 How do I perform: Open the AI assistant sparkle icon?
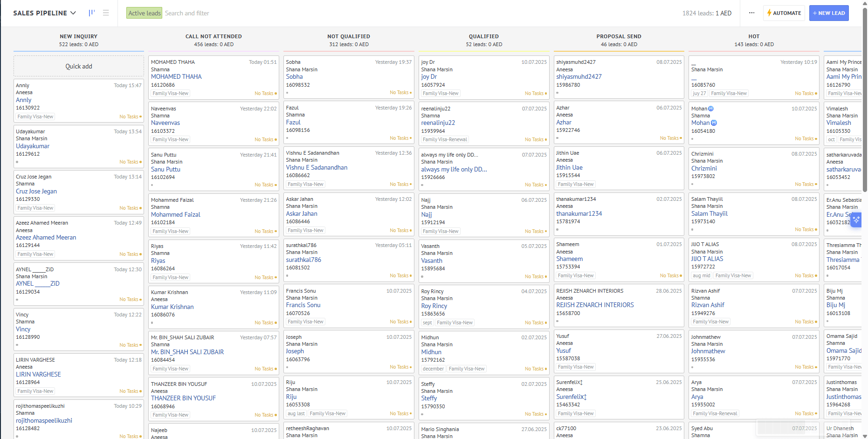856,219
